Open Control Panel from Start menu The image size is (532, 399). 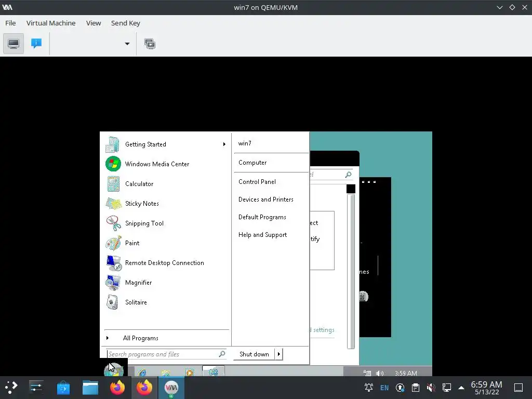coord(257,182)
